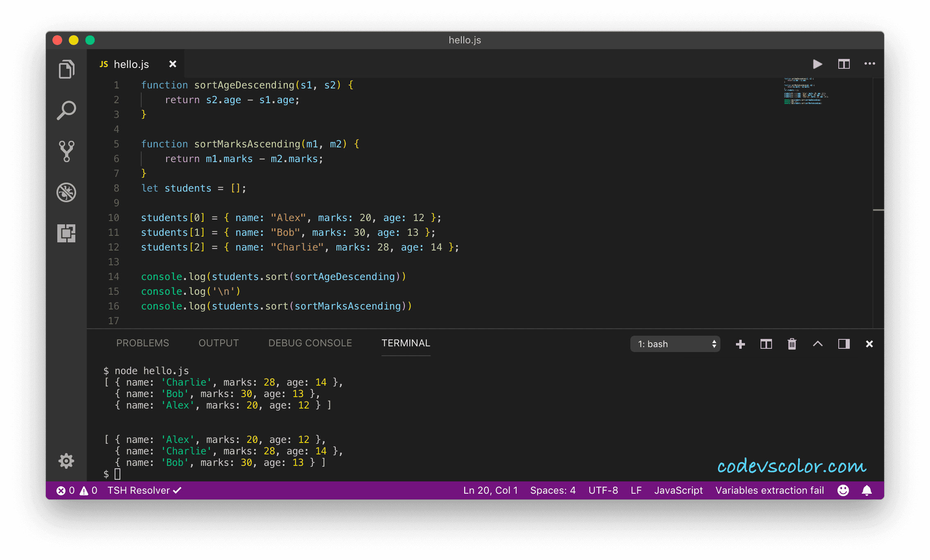The width and height of the screenshot is (930, 560).
Task: Open the Search panel
Action: (66, 110)
